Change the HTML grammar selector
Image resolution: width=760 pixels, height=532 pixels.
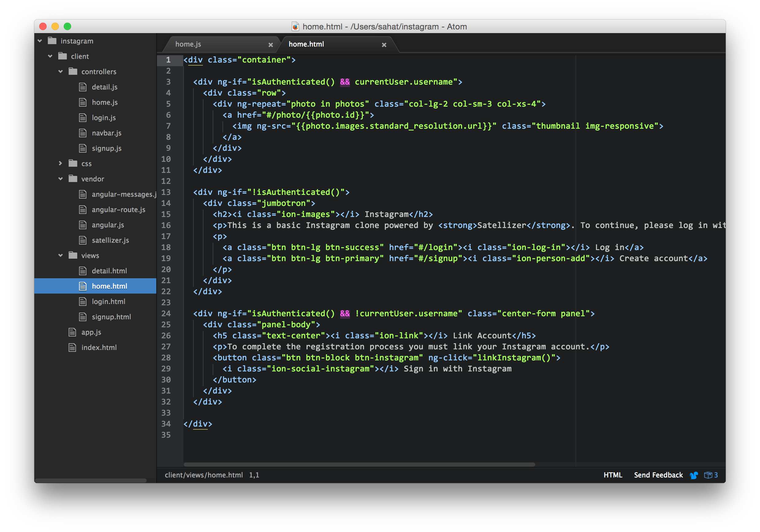(x=613, y=475)
